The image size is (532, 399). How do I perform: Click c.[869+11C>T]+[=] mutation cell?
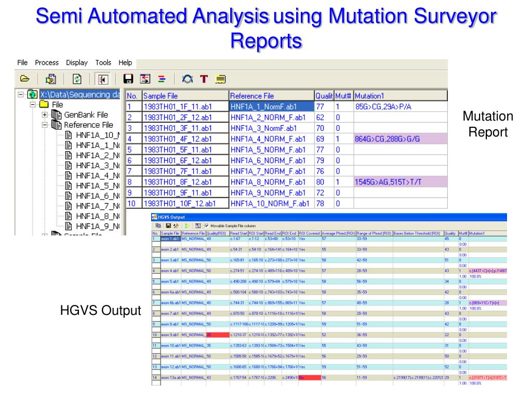pyautogui.click(x=487, y=303)
